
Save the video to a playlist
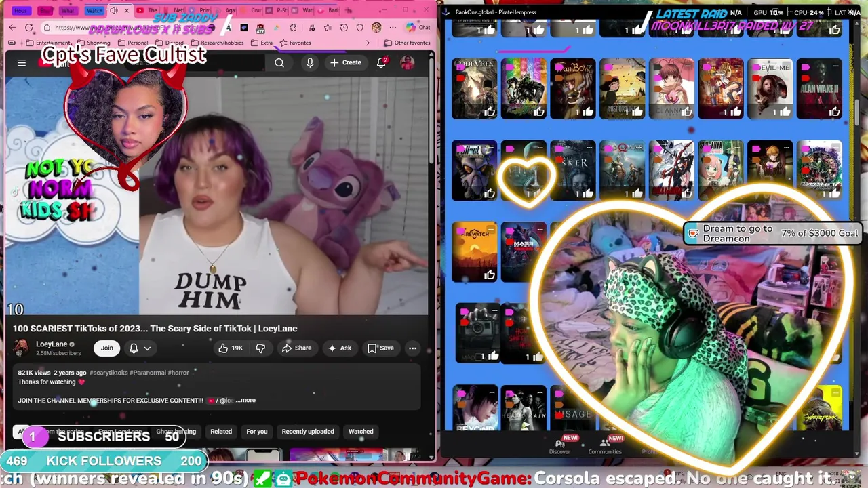coord(380,348)
